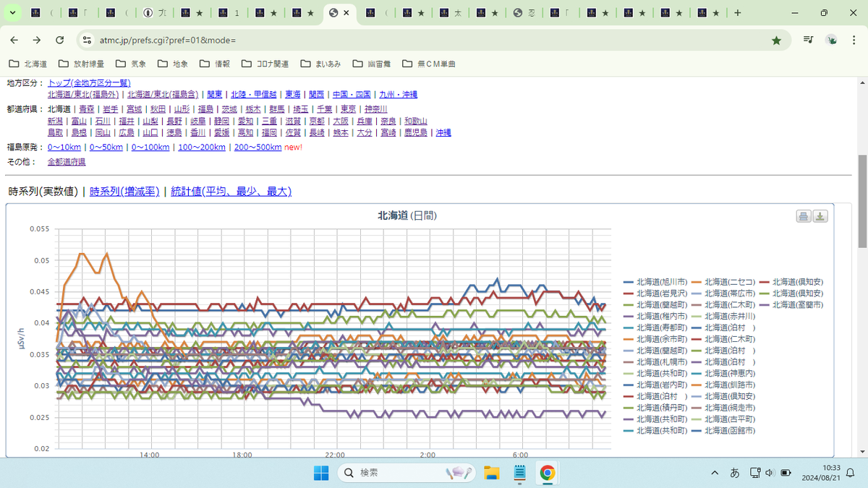Click the chart download/export icon

pos(820,216)
